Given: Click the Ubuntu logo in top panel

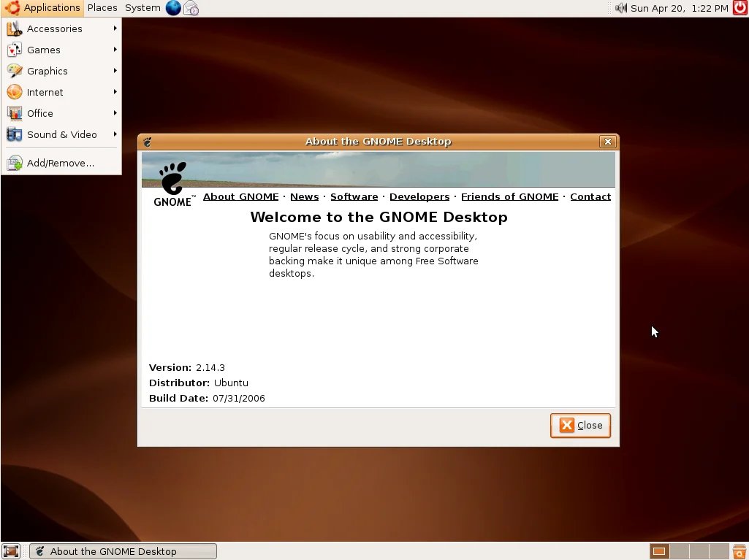Looking at the screenshot, I should (12, 7).
